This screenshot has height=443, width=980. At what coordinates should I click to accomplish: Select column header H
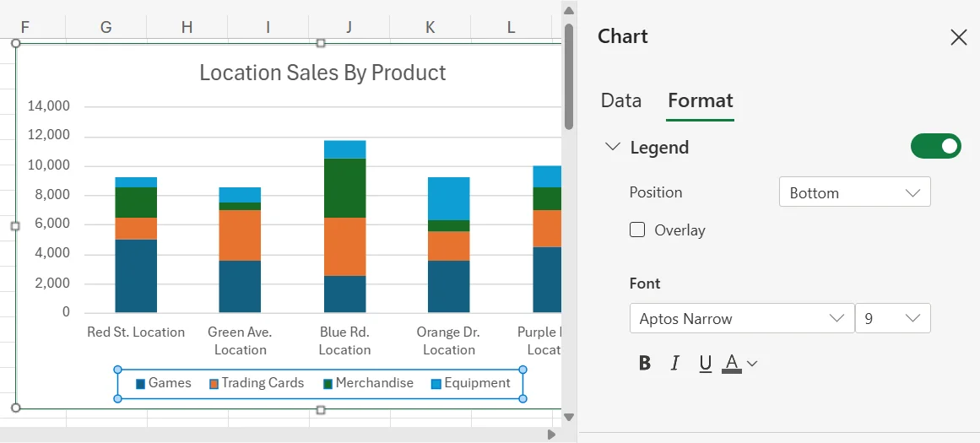tap(187, 26)
